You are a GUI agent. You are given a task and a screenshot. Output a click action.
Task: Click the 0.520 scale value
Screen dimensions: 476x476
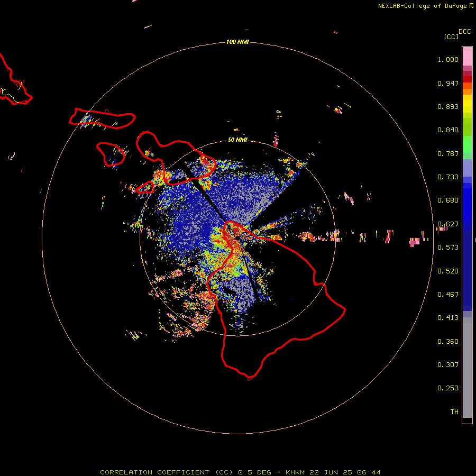click(x=448, y=271)
